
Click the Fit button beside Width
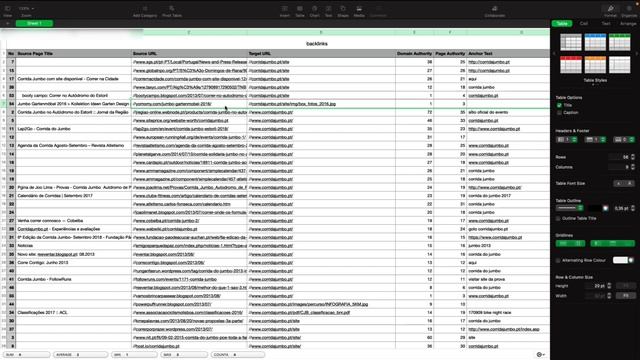(x=625, y=296)
